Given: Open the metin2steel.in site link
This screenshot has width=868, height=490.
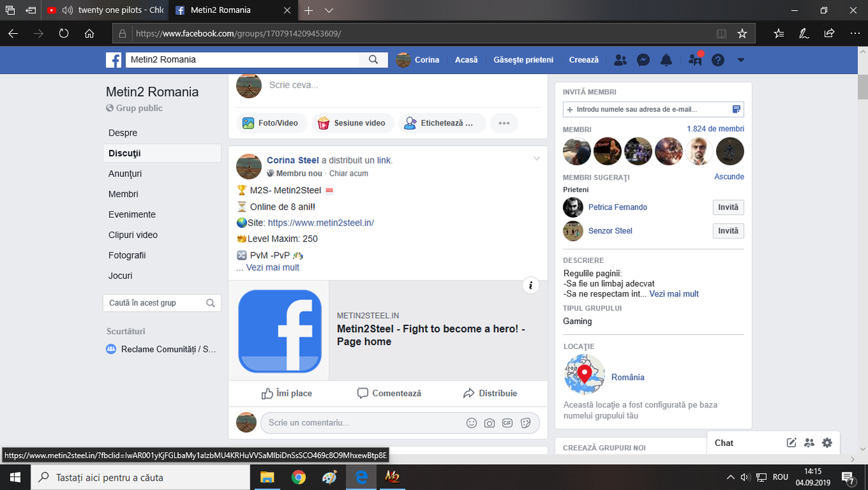Looking at the screenshot, I should [321, 222].
